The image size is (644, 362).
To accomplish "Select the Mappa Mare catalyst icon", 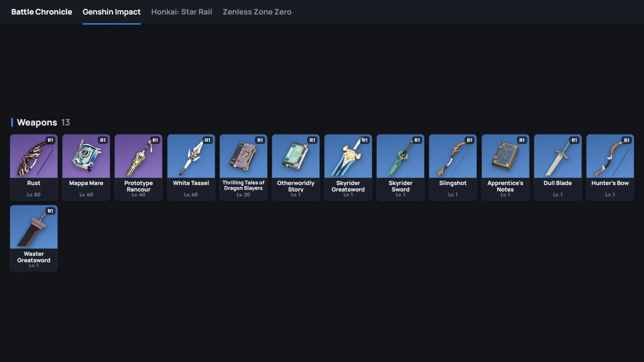I will (86, 156).
